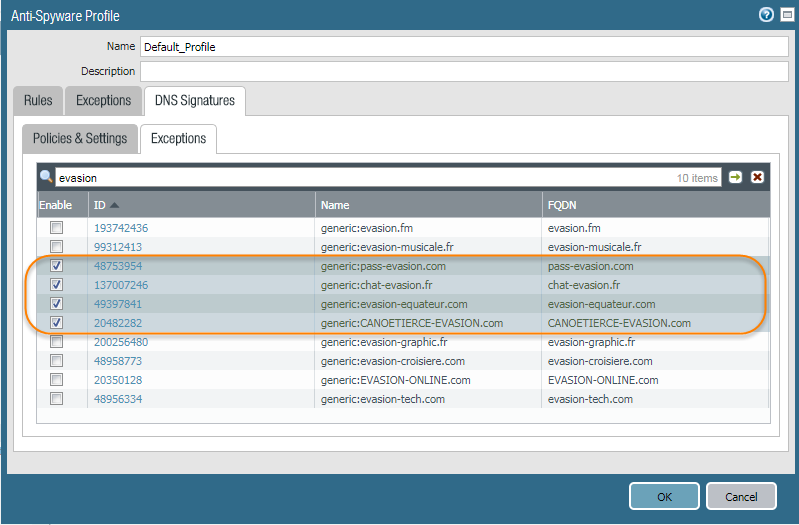Disable the chat-evasion.fr exception
The height and width of the screenshot is (525, 799).
pos(57,285)
